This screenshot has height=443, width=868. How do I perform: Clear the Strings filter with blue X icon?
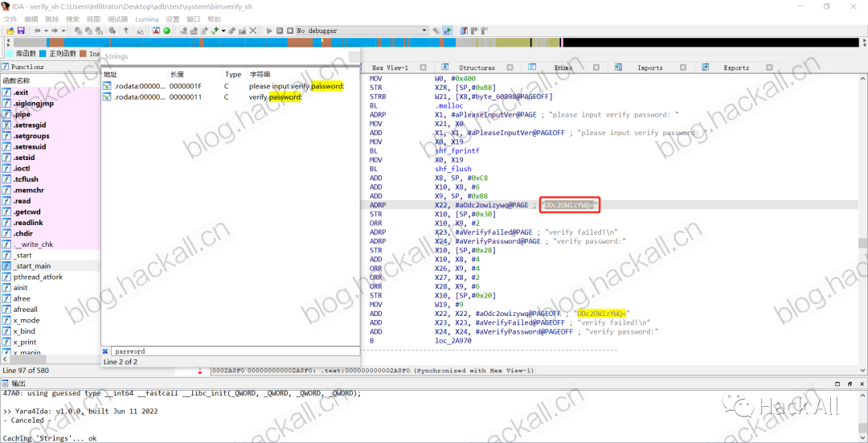point(105,351)
